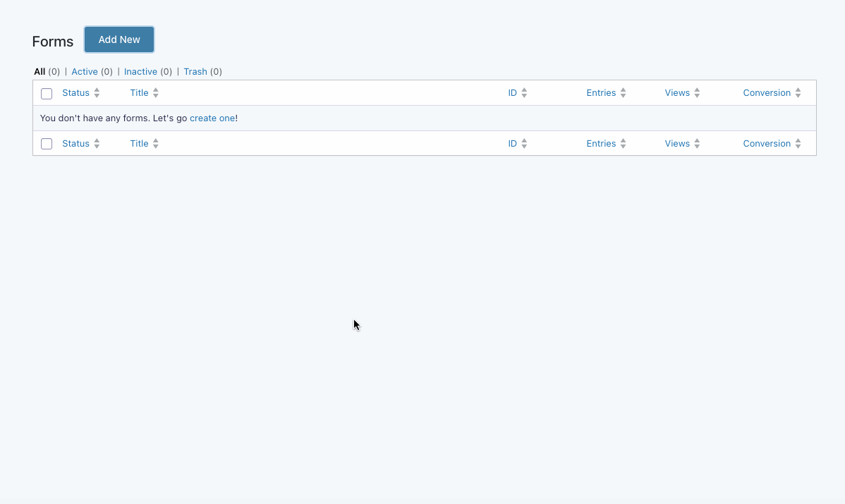Click the sort icon next to Conversion header
This screenshot has width=845, height=504.
[x=798, y=92]
